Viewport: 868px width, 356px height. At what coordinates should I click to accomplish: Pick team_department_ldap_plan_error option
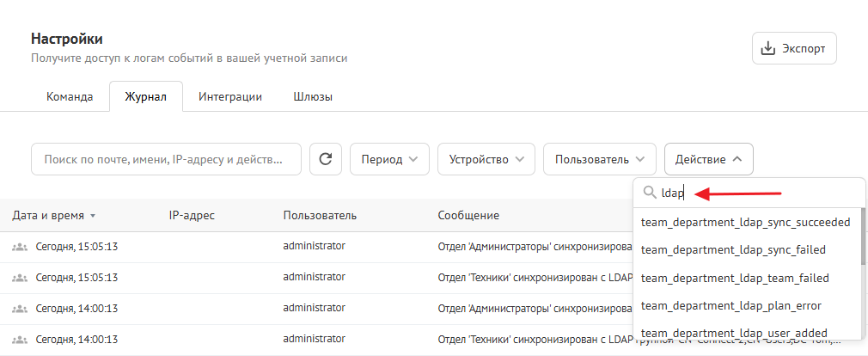(731, 305)
